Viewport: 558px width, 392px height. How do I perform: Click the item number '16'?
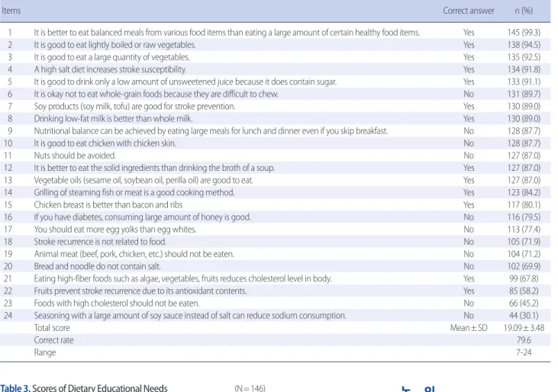[8, 217]
